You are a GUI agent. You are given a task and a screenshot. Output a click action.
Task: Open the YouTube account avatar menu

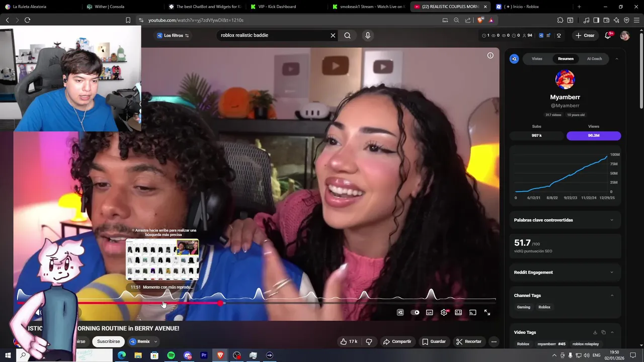[625, 36]
